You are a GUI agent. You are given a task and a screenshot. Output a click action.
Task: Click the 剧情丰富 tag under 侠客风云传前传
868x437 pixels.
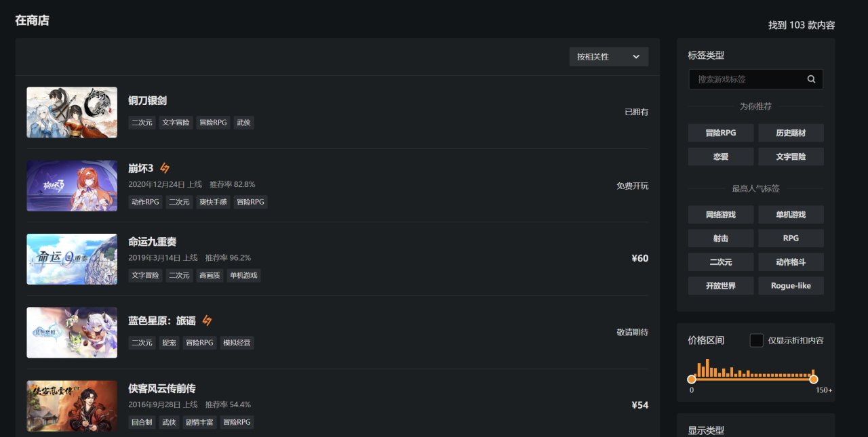(x=200, y=422)
